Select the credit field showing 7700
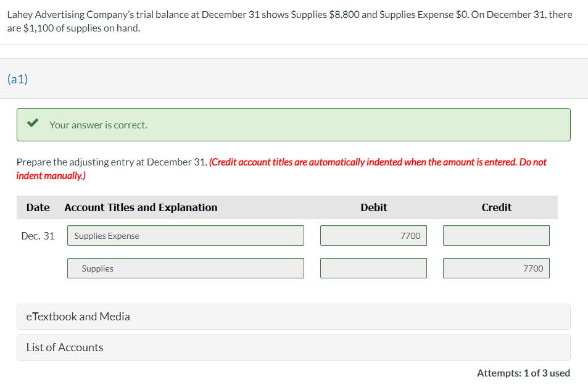 coord(495,268)
